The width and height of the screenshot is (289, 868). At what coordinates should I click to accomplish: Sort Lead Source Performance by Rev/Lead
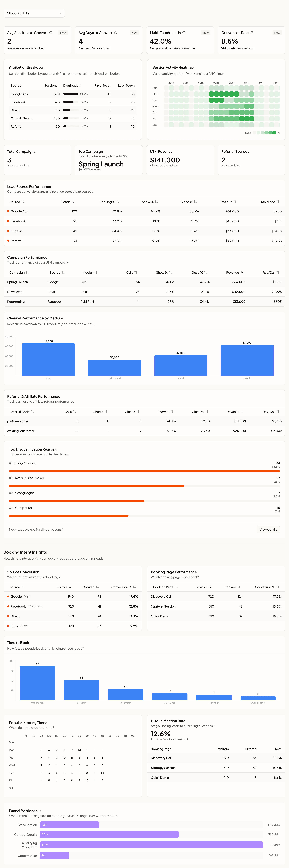pos(270,202)
